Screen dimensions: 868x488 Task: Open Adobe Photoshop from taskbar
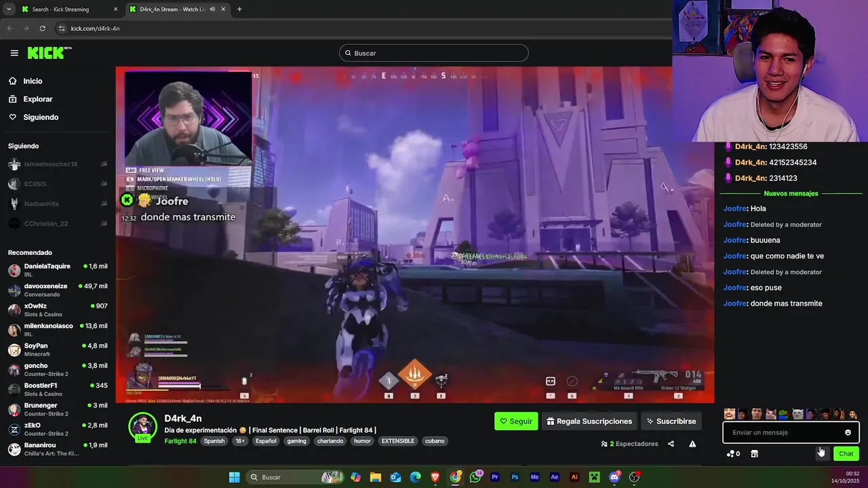pos(515,477)
